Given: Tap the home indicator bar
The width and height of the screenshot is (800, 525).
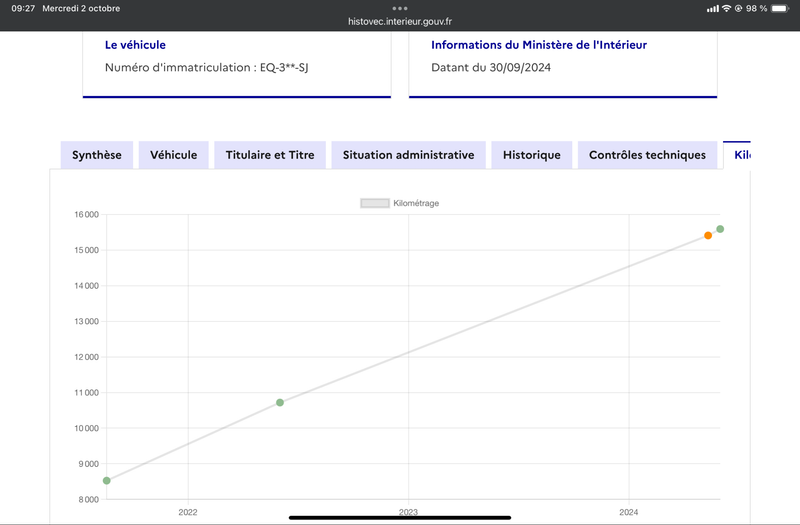Looking at the screenshot, I should coord(400,517).
